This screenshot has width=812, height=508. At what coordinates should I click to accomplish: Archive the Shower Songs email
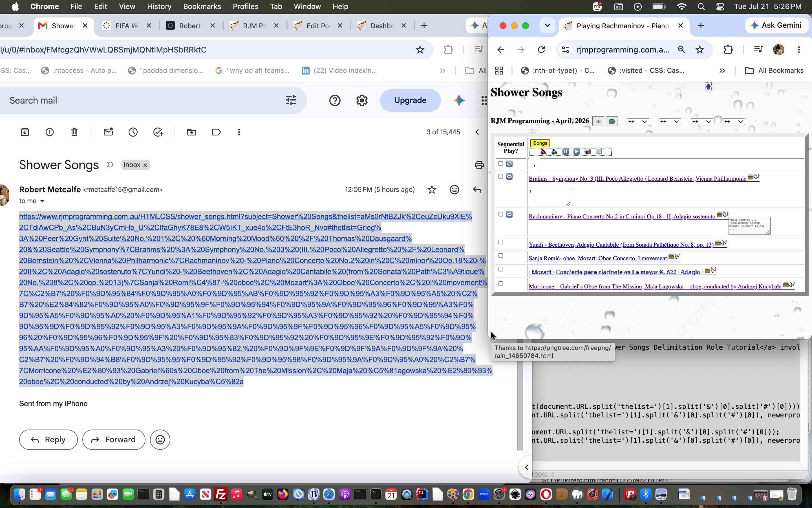click(25, 132)
